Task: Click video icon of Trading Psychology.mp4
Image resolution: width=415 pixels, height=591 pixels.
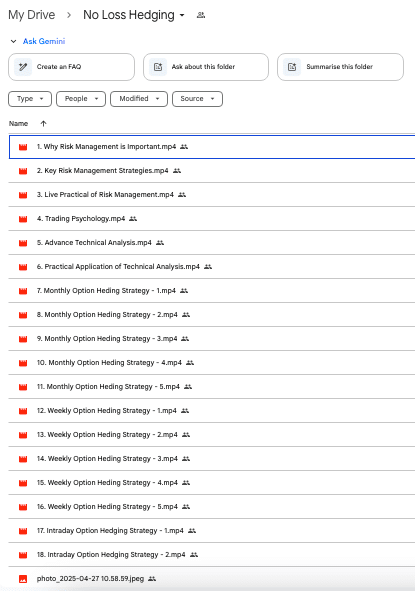Action: point(23,219)
